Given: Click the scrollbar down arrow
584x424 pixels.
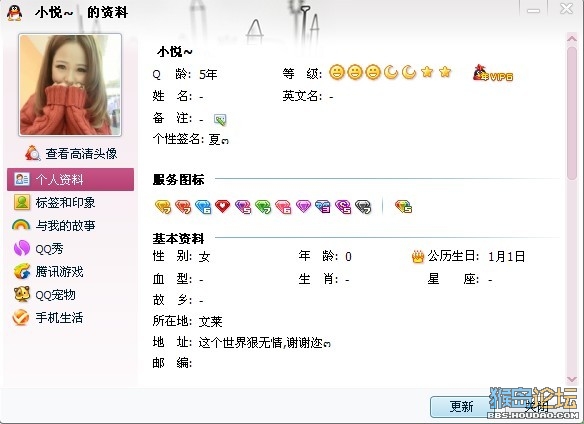Looking at the screenshot, I should coord(572,379).
